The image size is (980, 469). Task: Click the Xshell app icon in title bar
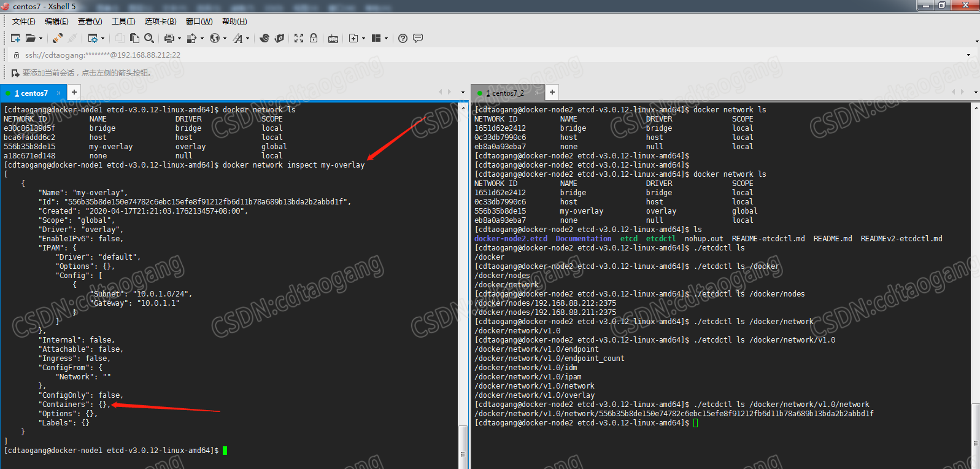click(x=6, y=6)
